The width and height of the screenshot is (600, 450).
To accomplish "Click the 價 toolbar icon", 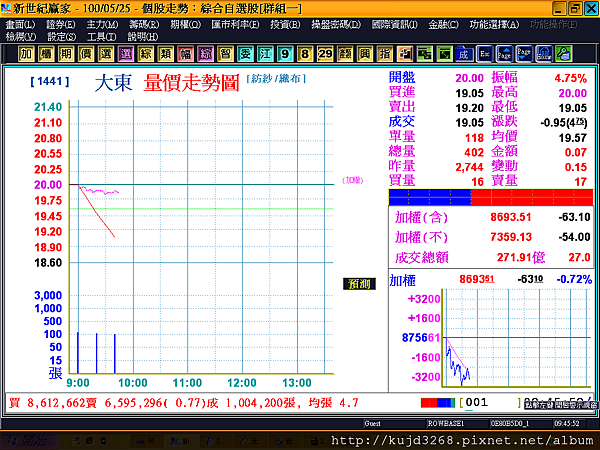I will [86, 54].
